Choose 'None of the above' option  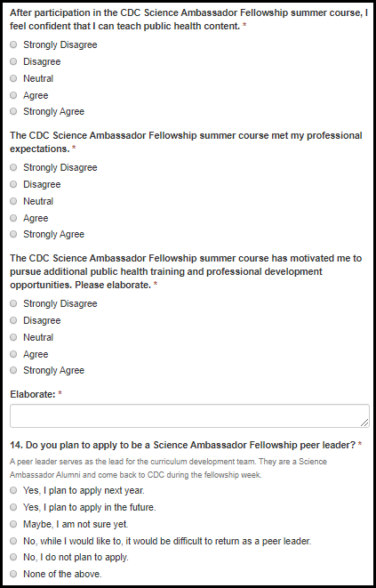click(x=13, y=574)
